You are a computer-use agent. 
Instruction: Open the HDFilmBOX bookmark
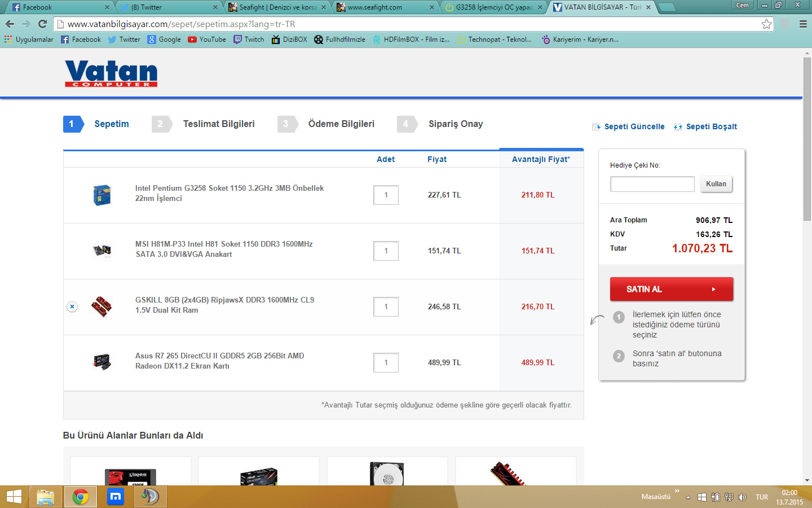411,40
